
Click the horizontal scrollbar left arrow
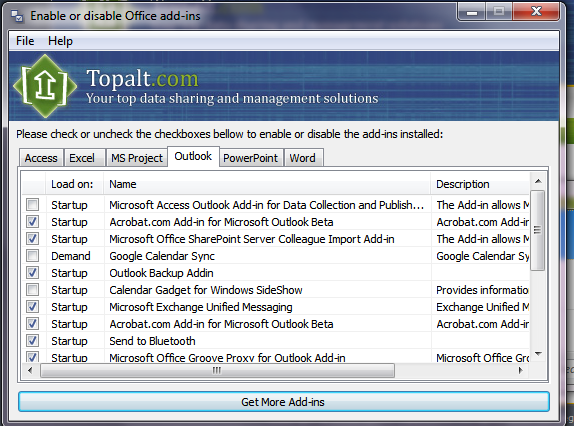(x=30, y=370)
